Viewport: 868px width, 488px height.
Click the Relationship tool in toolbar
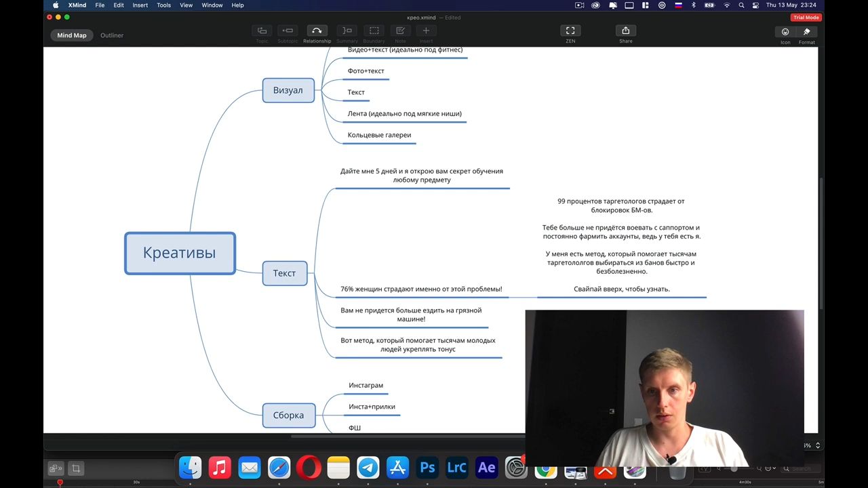pos(317,31)
